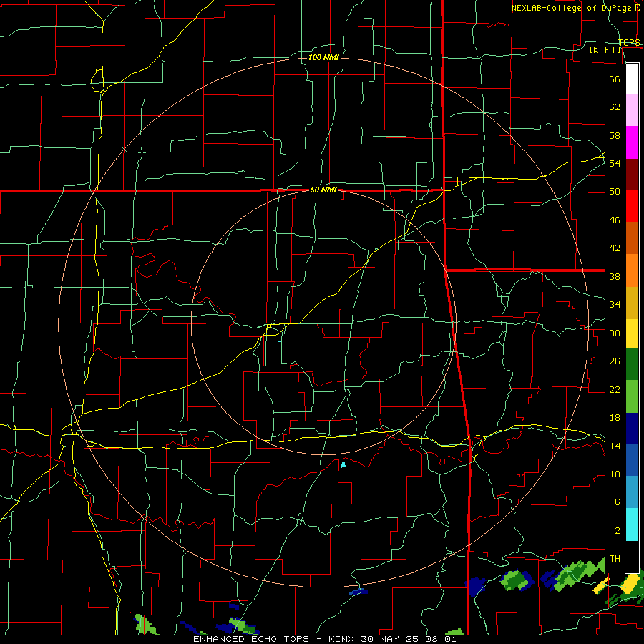Select the light blue legend block
644x644 pixels.
pos(632,492)
